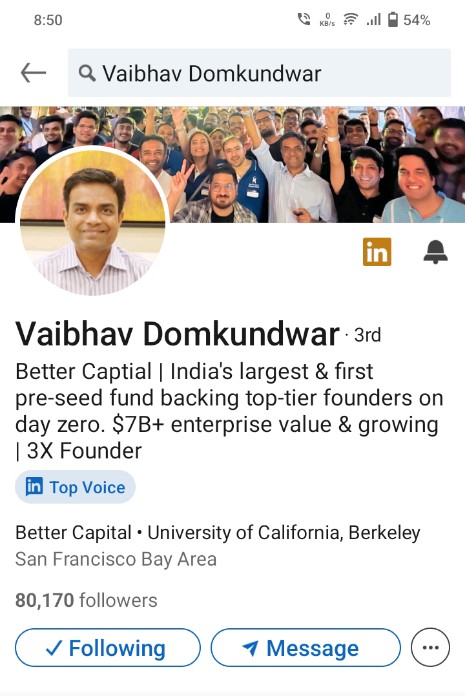Open the circular profile photo
The image size is (465, 696).
[92, 221]
